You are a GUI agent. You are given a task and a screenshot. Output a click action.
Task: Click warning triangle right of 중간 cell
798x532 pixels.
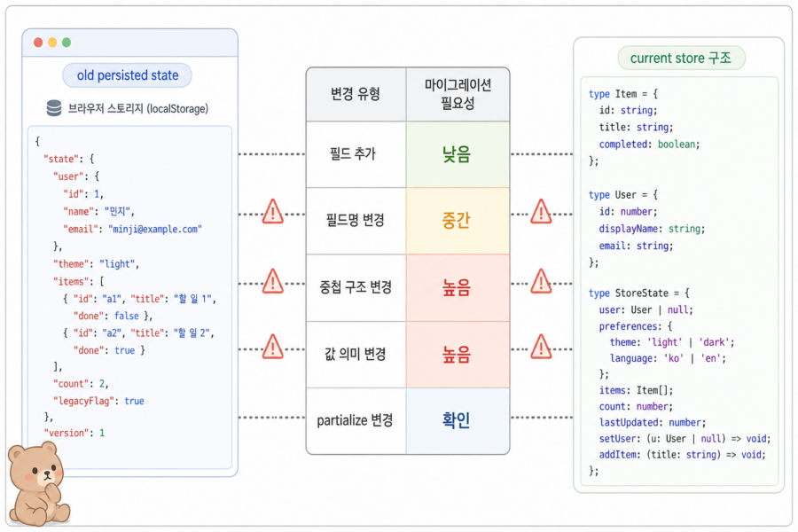click(x=541, y=212)
